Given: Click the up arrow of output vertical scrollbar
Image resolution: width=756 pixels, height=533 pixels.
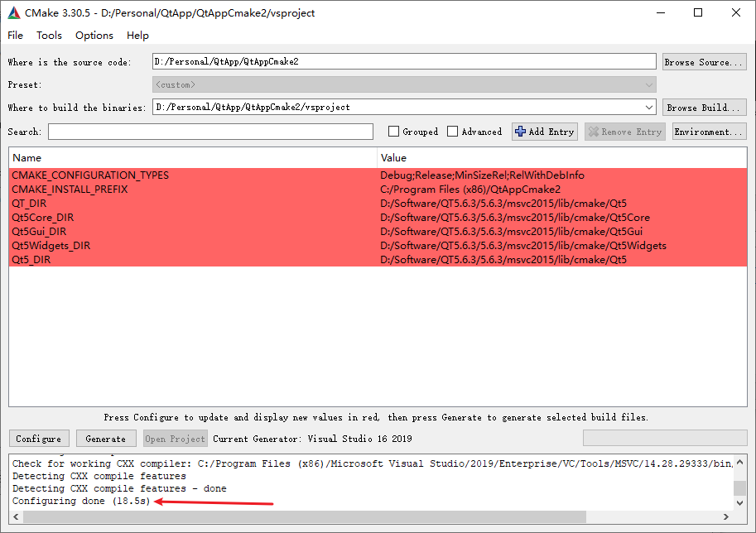Looking at the screenshot, I should click(x=740, y=461).
